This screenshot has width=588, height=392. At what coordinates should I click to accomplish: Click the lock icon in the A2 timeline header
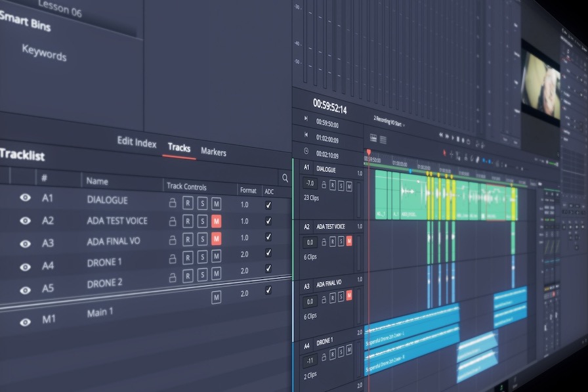pyautogui.click(x=324, y=242)
